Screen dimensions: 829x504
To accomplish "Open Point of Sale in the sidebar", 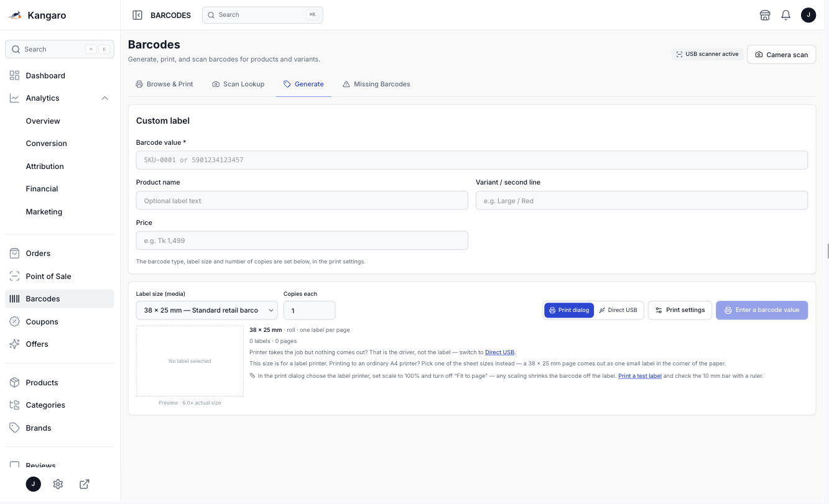I will click(60, 277).
